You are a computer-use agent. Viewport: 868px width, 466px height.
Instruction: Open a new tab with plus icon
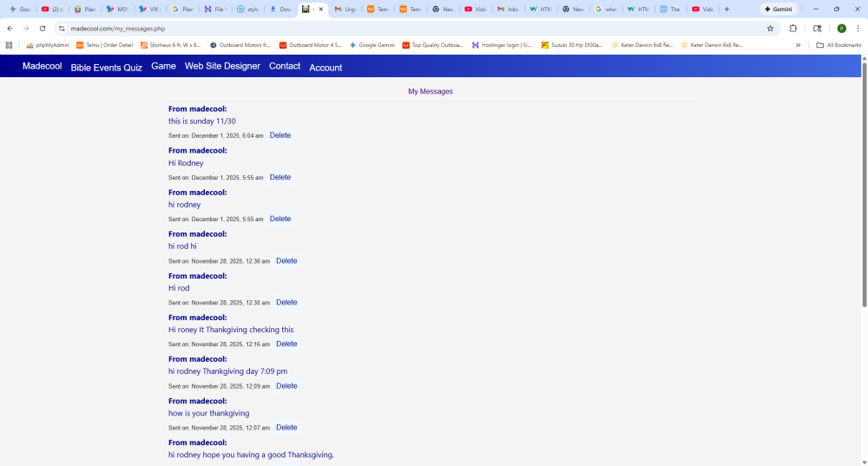(727, 9)
